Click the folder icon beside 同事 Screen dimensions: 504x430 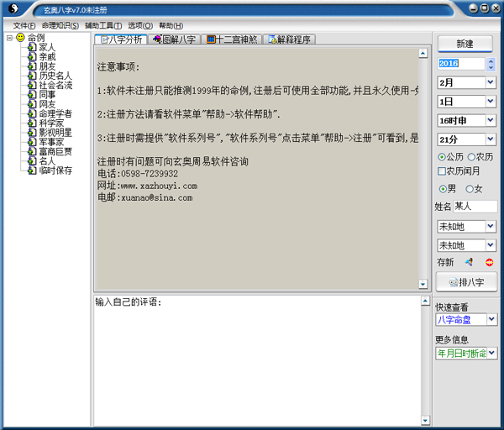click(32, 95)
